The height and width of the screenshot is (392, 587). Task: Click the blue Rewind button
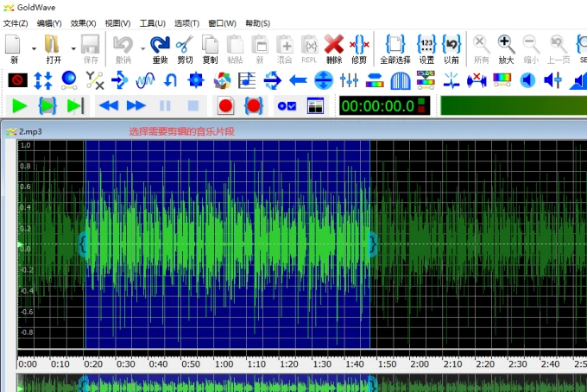coord(109,106)
